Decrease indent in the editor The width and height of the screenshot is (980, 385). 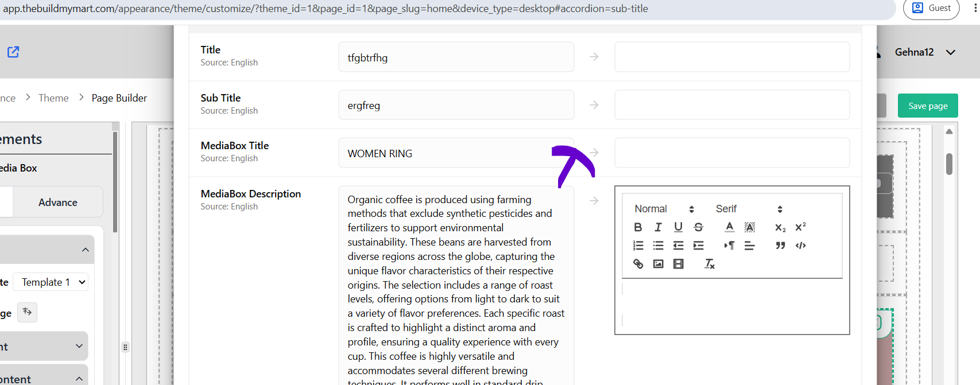coord(678,246)
